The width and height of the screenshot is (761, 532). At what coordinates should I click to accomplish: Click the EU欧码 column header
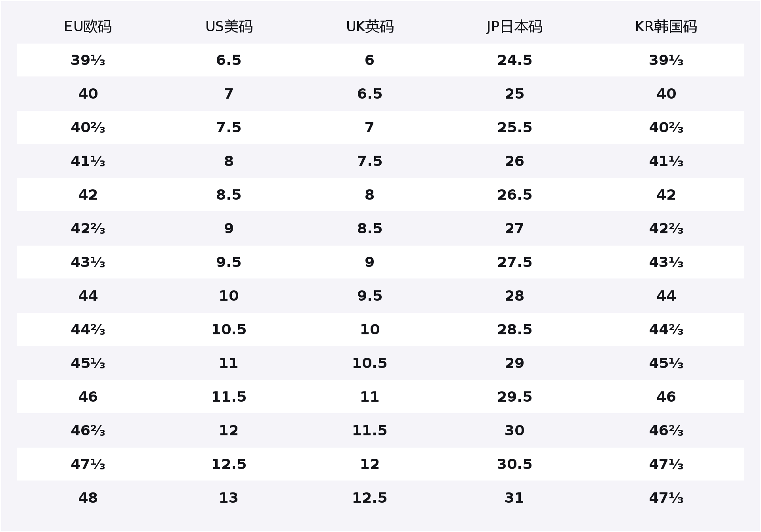88,27
